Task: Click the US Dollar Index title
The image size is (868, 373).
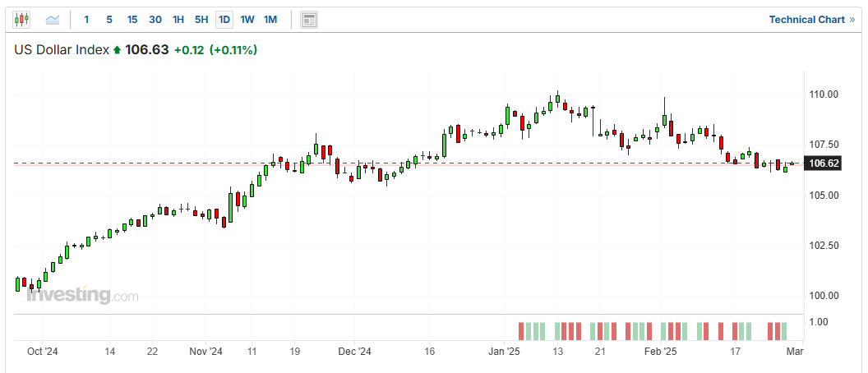Action: 62,50
